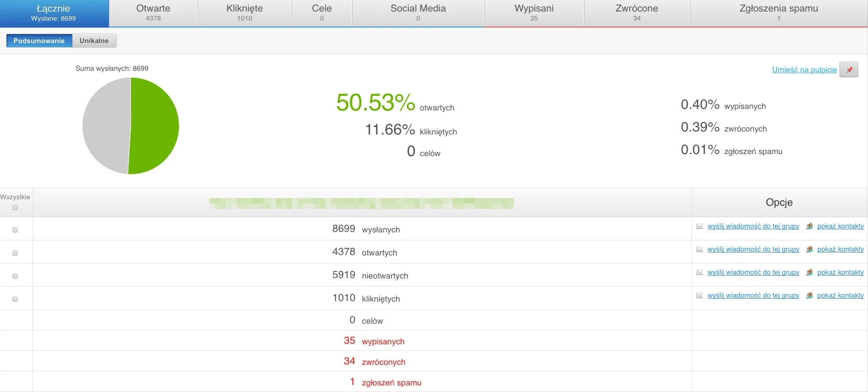Switch to the Wypisani tab

[534, 13]
